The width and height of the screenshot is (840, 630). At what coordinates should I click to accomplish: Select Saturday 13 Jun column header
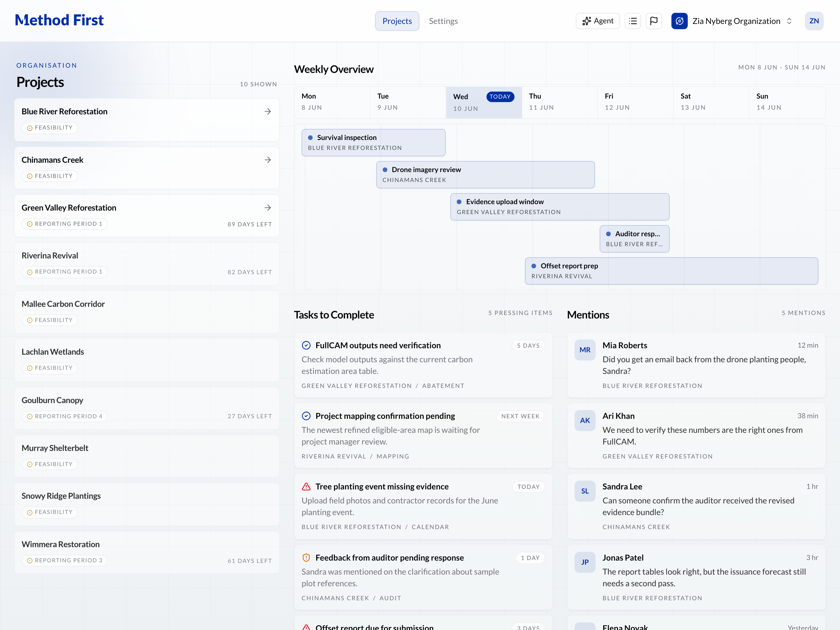click(711, 102)
